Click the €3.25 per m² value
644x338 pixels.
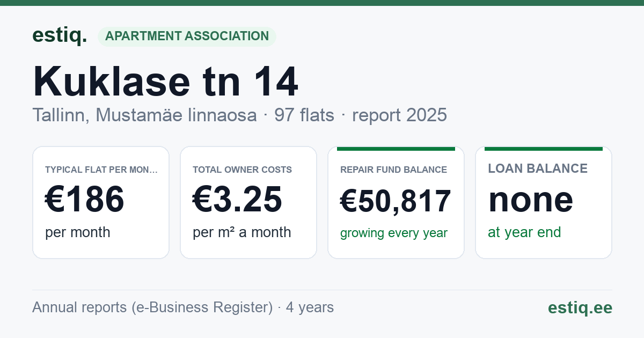point(237,199)
